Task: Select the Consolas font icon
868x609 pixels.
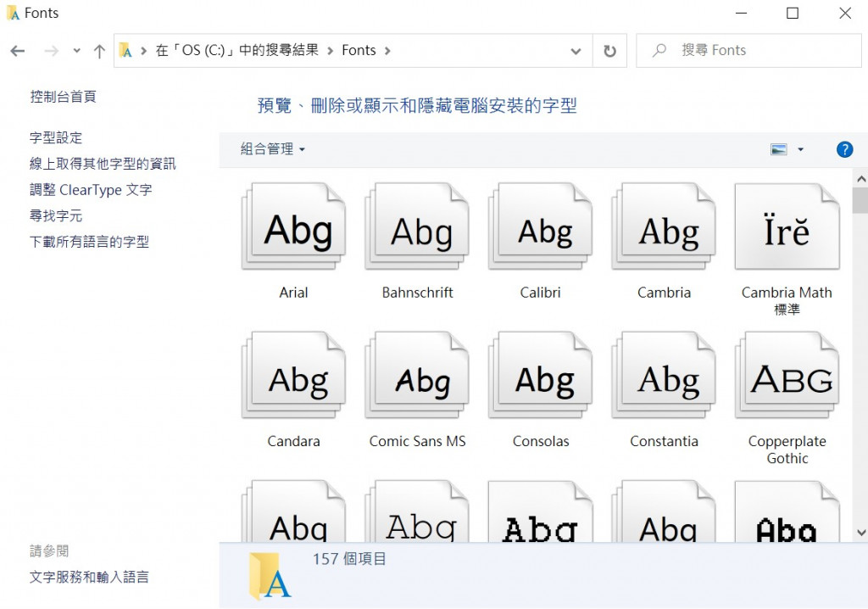Action: coord(540,375)
